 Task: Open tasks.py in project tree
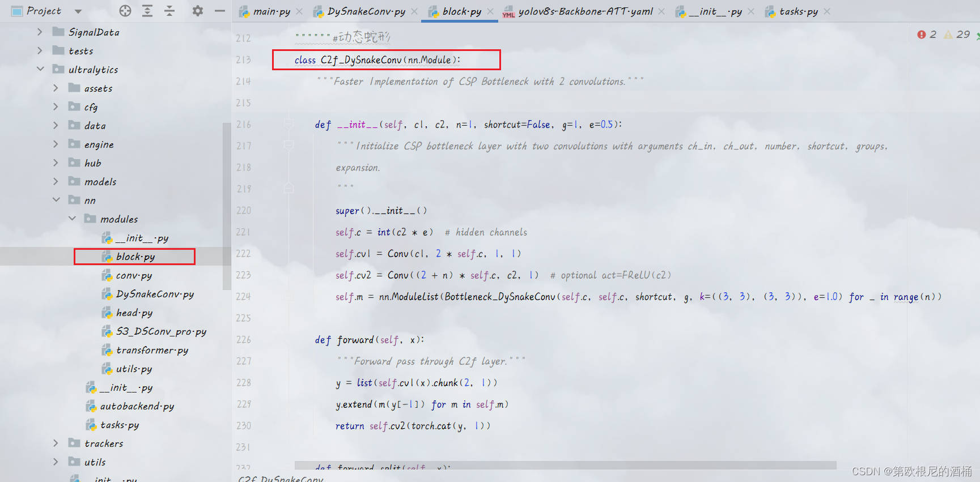(x=119, y=425)
